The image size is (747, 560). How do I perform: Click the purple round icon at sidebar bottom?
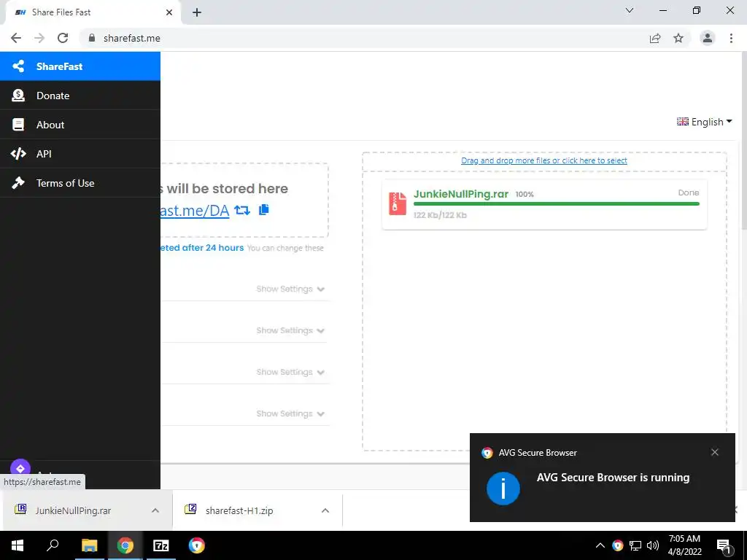[x=20, y=467]
